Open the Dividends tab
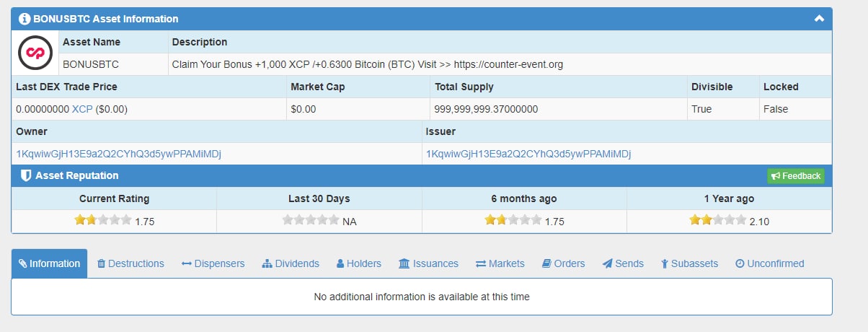This screenshot has width=868, height=332. point(291,263)
